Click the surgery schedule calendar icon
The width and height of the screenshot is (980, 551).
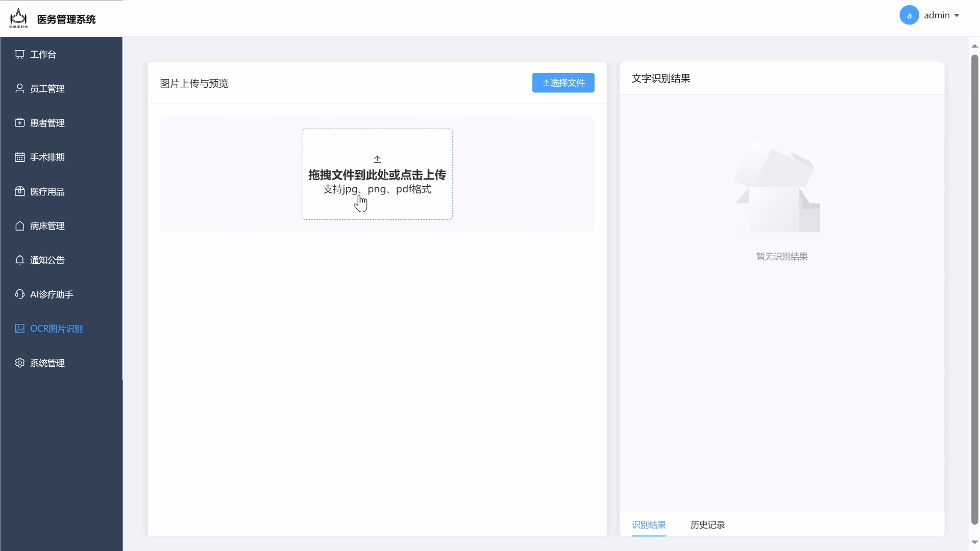[x=19, y=157]
